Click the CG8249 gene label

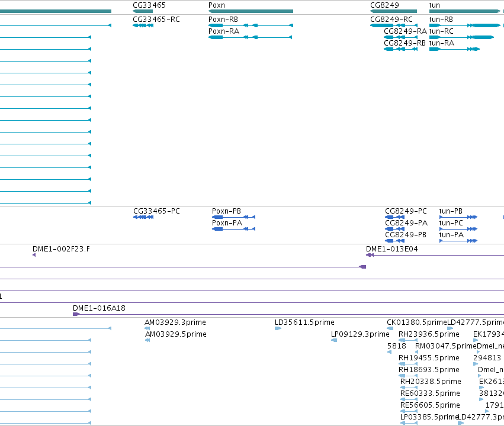pyautogui.click(x=384, y=5)
